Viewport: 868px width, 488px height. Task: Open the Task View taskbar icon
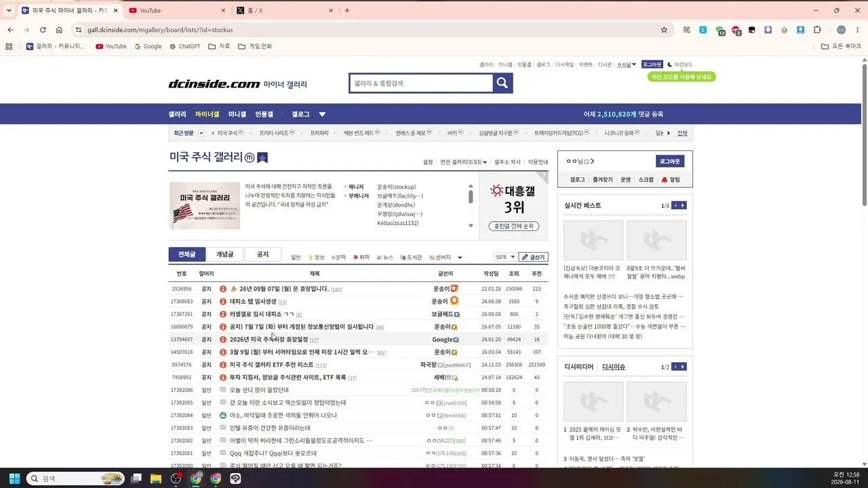(136, 479)
